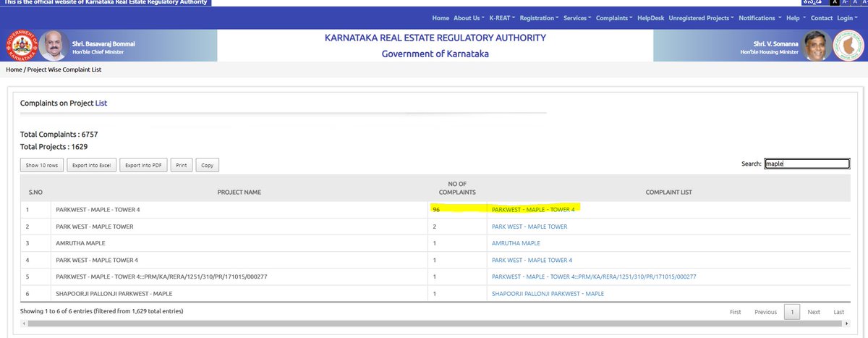This screenshot has width=868, height=338.
Task: Go to Last page in pagination
Action: point(839,312)
